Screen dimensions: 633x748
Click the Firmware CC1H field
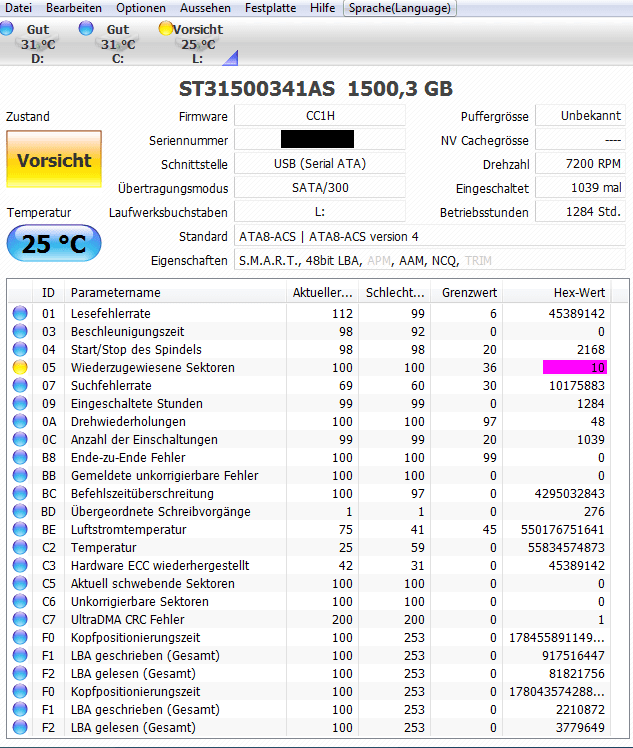click(320, 116)
